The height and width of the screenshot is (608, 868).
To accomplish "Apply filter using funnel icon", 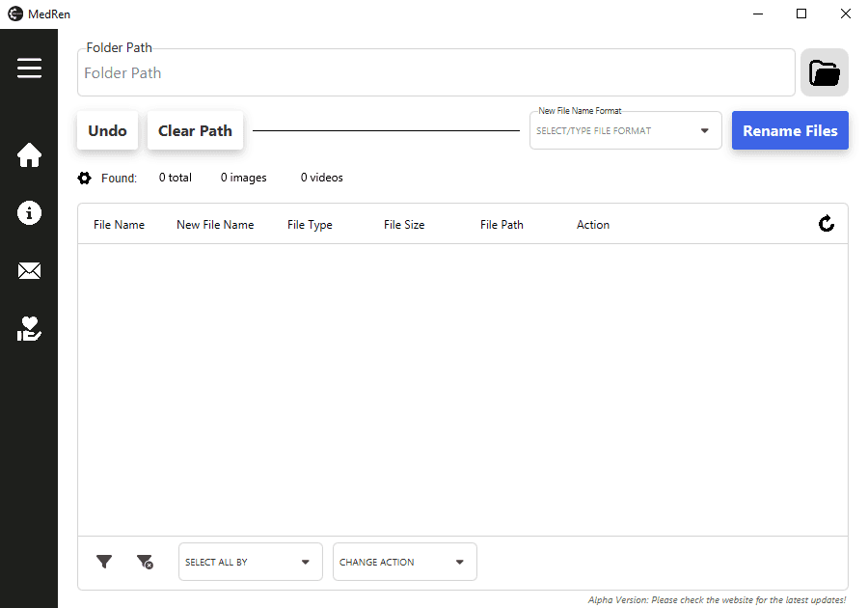I will 104,562.
